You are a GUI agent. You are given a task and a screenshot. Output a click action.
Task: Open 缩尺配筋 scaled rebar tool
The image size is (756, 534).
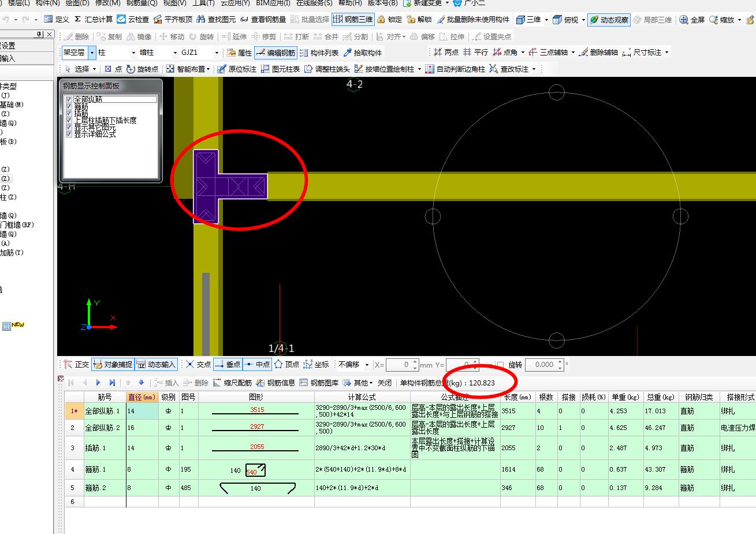[x=233, y=383]
